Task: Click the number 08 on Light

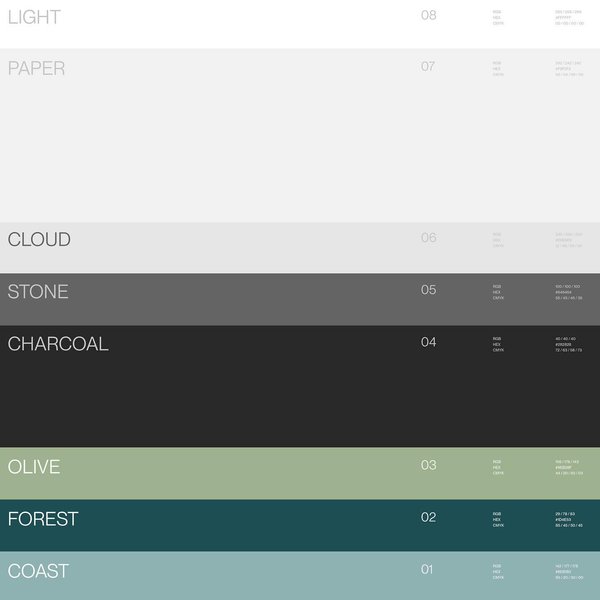Action: [x=429, y=15]
